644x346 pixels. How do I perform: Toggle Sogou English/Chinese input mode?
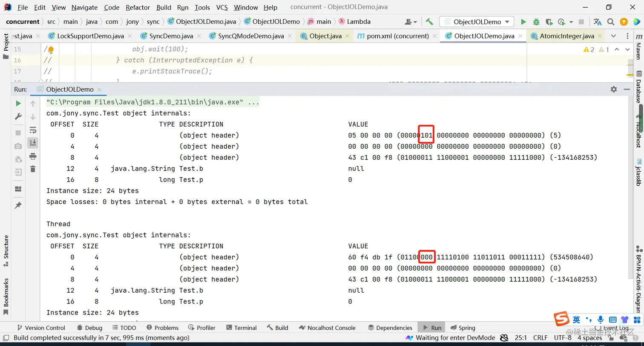pyautogui.click(x=576, y=320)
